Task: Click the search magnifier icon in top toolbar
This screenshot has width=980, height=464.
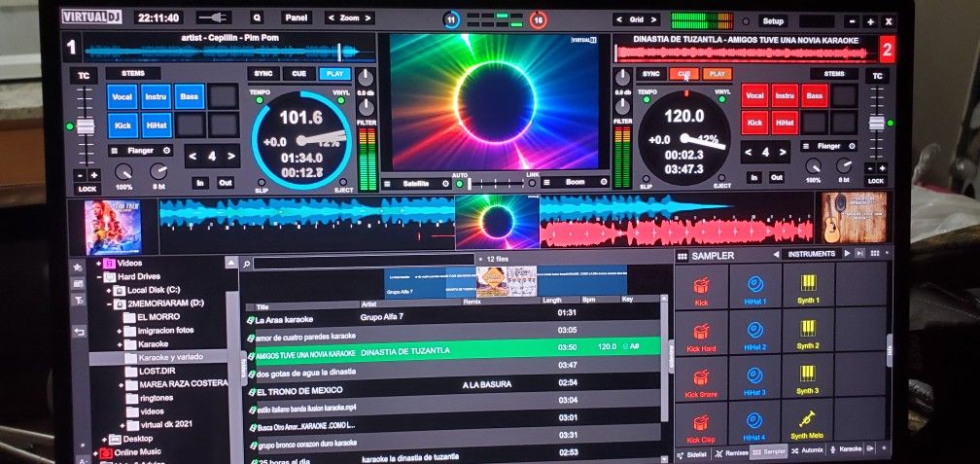Action: tap(257, 18)
